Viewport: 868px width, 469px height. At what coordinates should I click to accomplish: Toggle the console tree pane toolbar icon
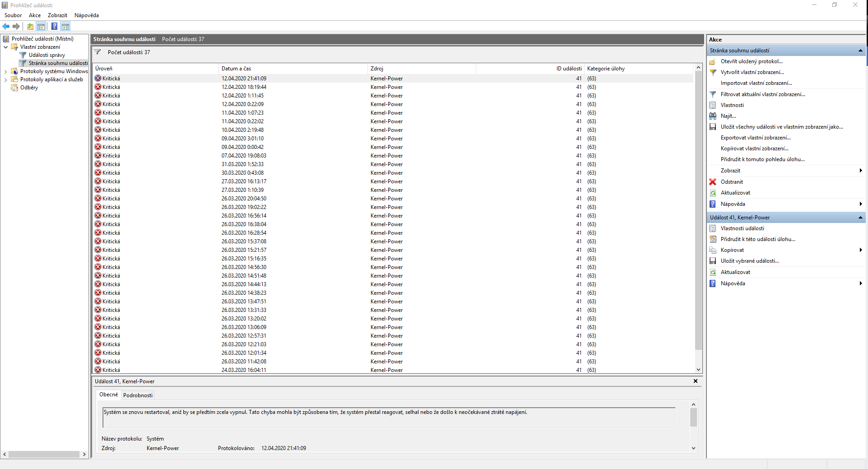coord(41,26)
